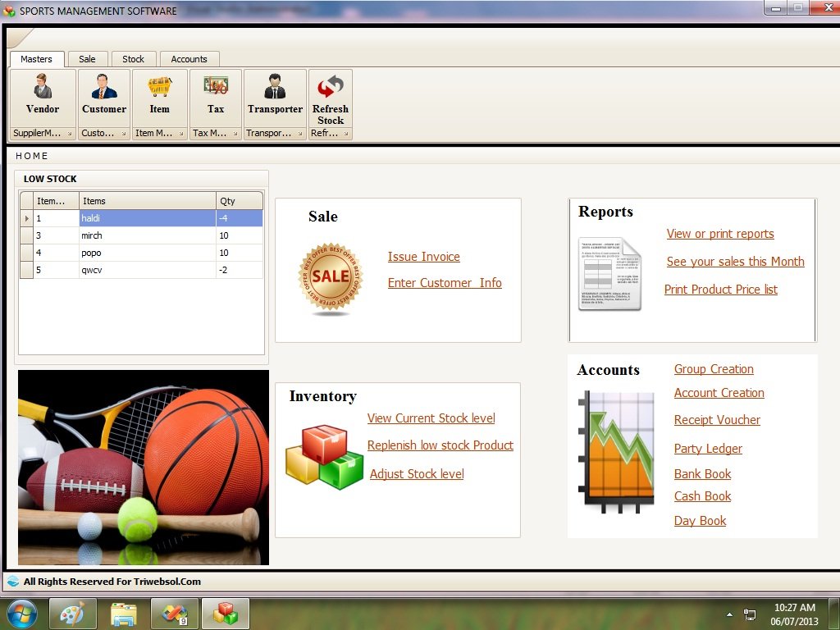Switch to the Sale tab
Image resolution: width=840 pixels, height=630 pixels.
click(x=88, y=58)
